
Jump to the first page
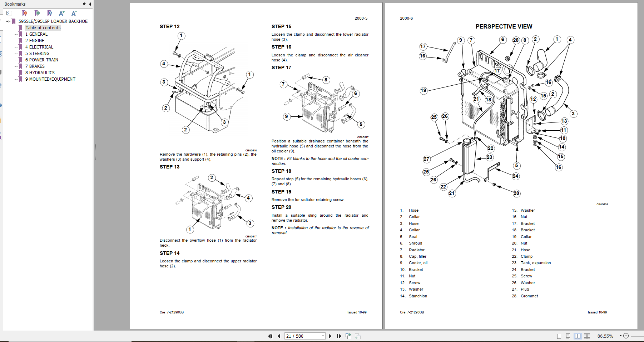(270, 336)
